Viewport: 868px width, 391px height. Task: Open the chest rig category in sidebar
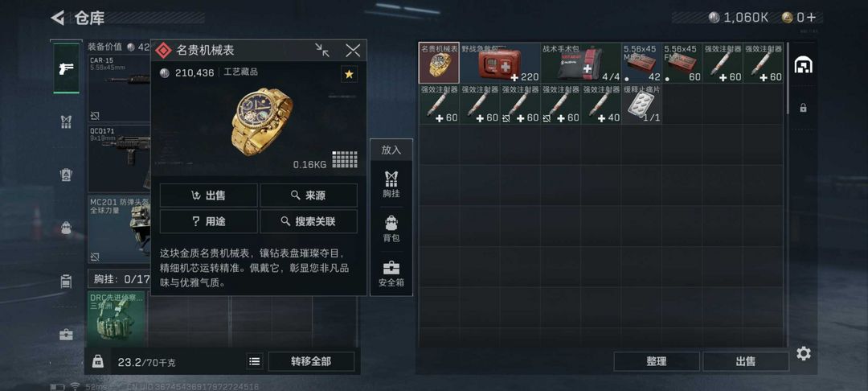pyautogui.click(x=66, y=121)
